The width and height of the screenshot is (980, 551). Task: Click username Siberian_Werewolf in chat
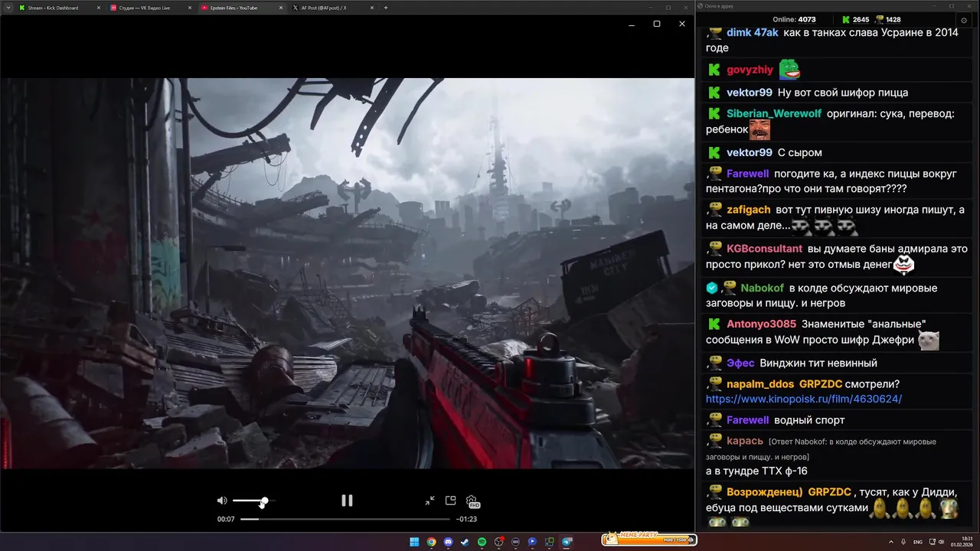pyautogui.click(x=774, y=113)
